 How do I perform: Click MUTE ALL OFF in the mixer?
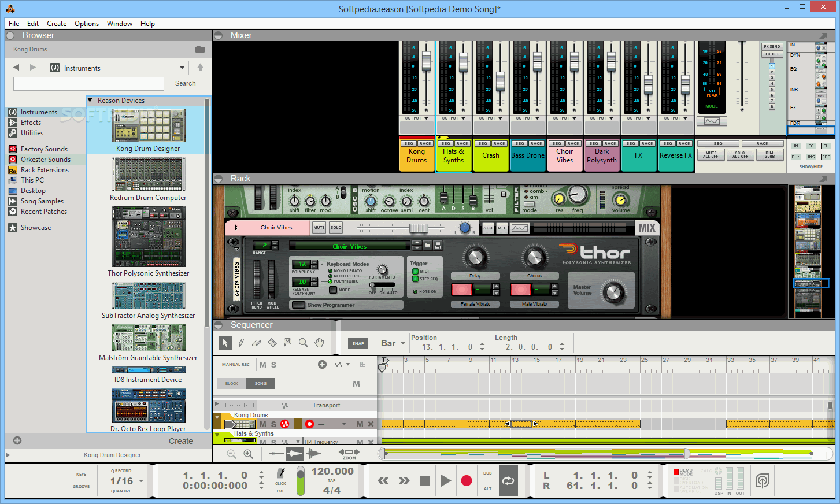pos(711,155)
